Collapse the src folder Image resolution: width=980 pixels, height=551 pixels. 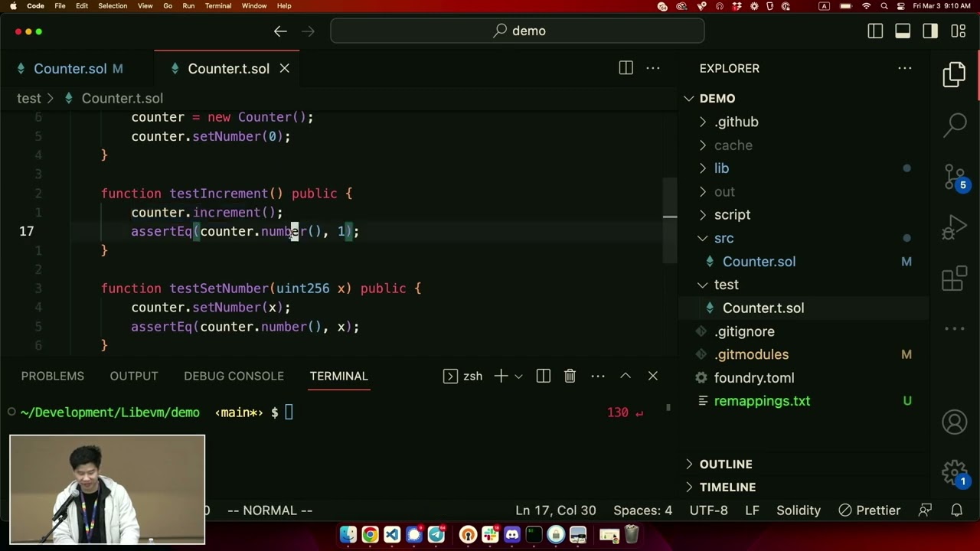tap(703, 238)
